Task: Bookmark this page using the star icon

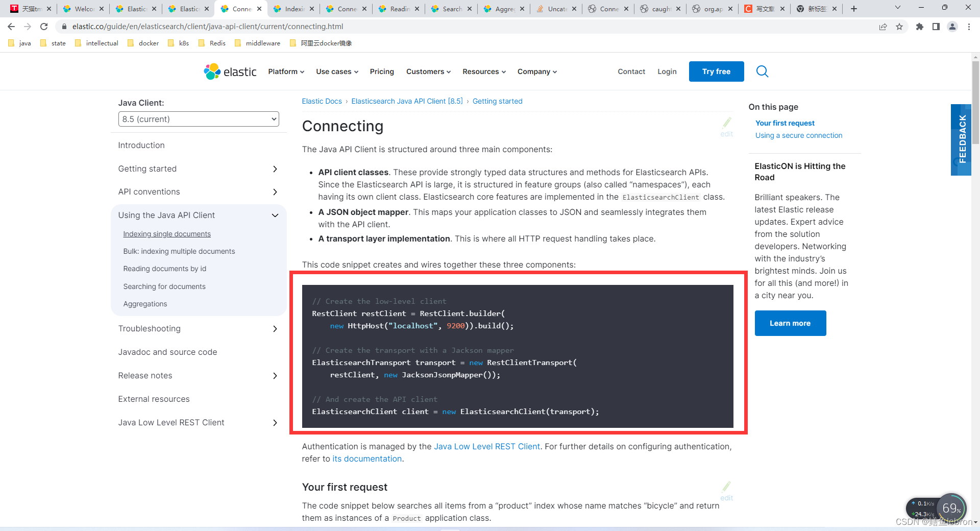Action: click(900, 27)
